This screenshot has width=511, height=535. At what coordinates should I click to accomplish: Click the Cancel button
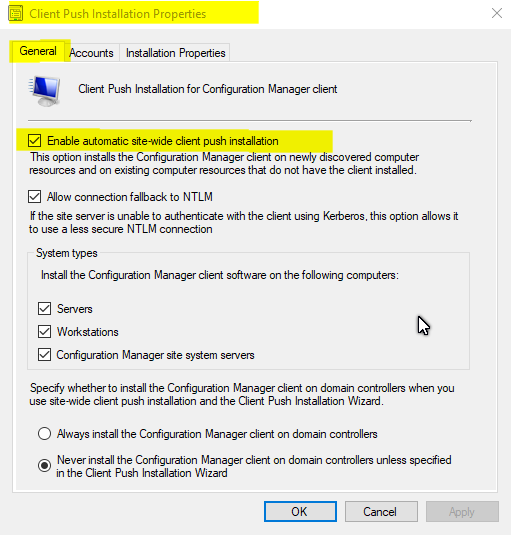[x=381, y=511]
